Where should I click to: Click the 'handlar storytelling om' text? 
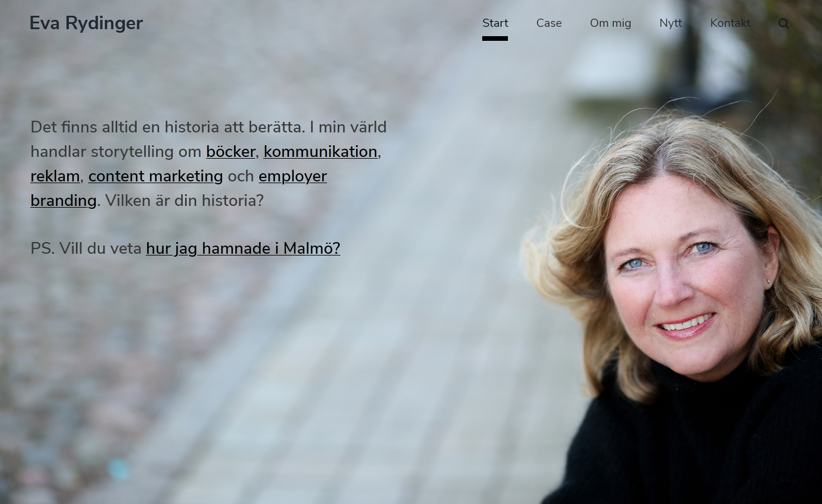coord(116,152)
